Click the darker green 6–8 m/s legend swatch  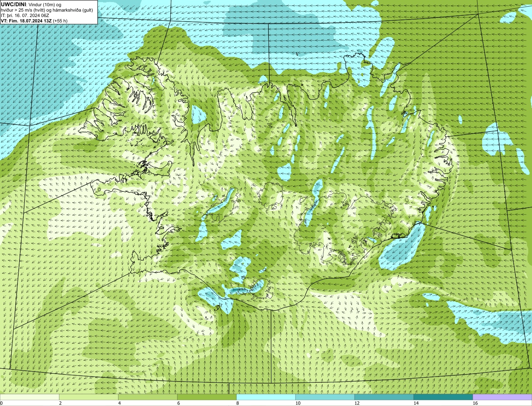coord(207,397)
